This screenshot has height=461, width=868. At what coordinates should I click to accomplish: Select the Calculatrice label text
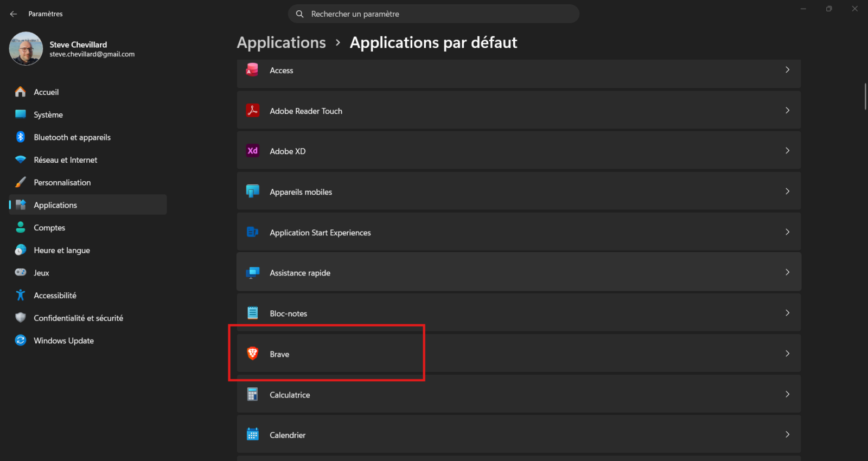click(290, 395)
